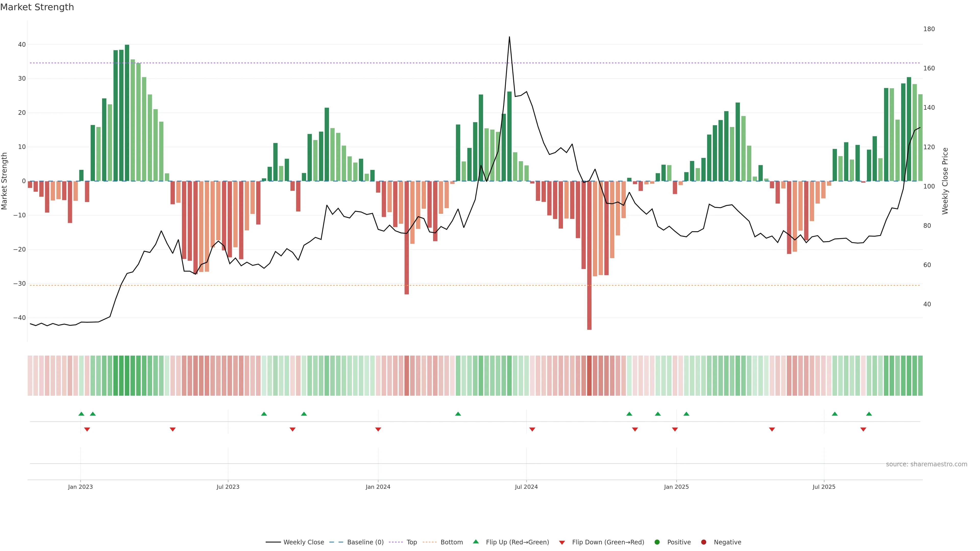Click the flip-down marker just before Jan 2024
This screenshot has height=551, width=980.
[378, 429]
